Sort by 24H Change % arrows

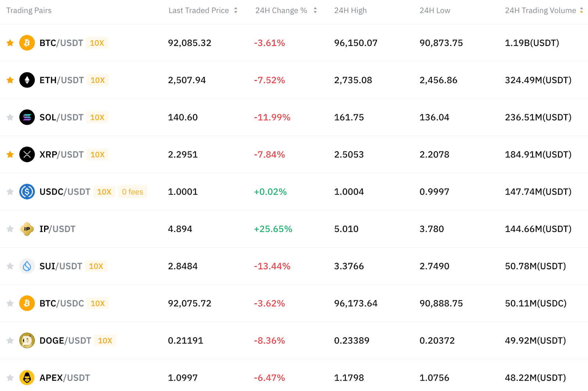(315, 10)
